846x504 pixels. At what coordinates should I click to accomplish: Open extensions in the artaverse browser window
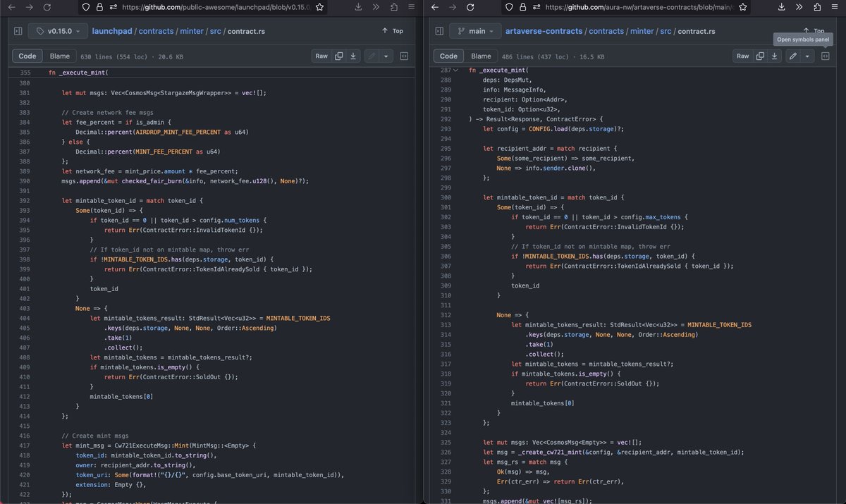(x=816, y=7)
